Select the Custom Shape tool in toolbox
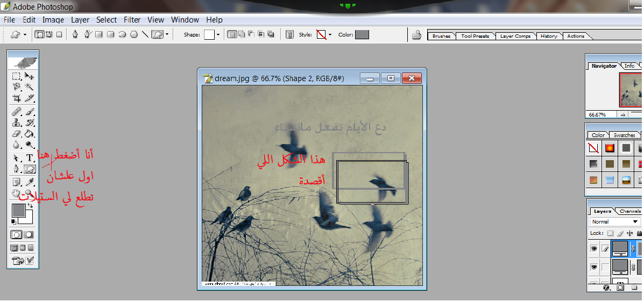The width and height of the screenshot is (644, 302). [x=30, y=169]
